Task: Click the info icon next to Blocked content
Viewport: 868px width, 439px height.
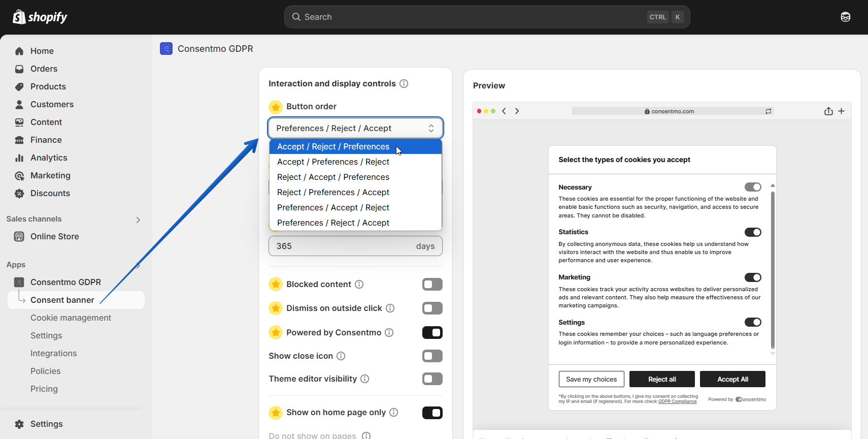Action: tap(359, 284)
